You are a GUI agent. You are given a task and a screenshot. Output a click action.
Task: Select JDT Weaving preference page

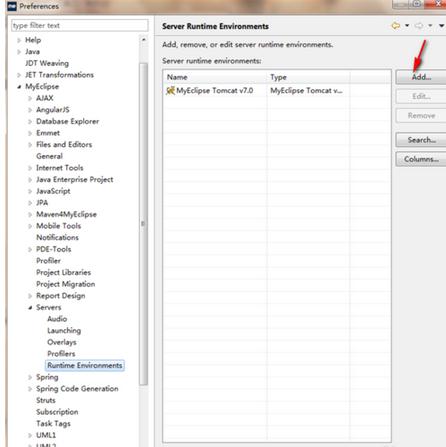(47, 63)
